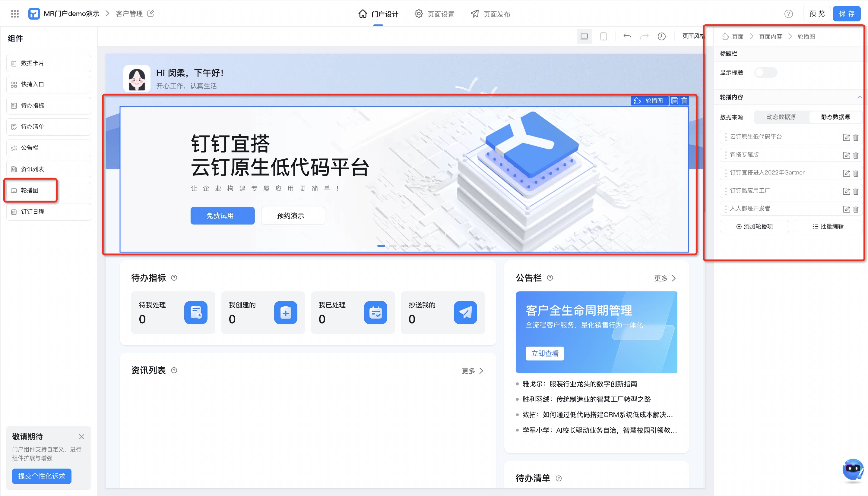
Task: Switch to the 页面发布 tab
Action: [x=490, y=14]
